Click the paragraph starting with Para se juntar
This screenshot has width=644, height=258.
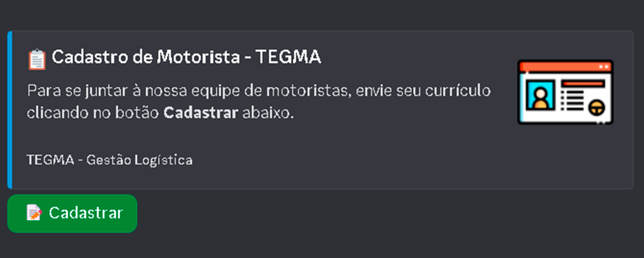coord(225,91)
